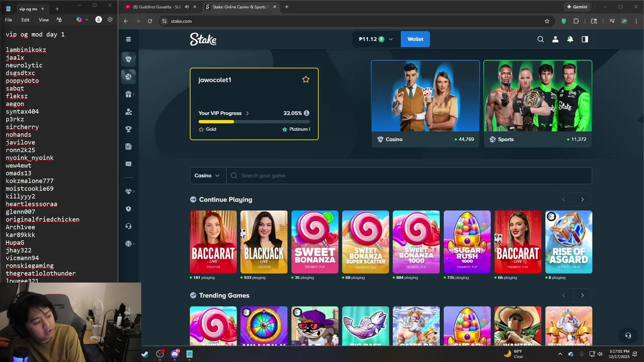The image size is (644, 362).
Task: Open the Casino cards icon in sidebar
Action: tap(128, 59)
